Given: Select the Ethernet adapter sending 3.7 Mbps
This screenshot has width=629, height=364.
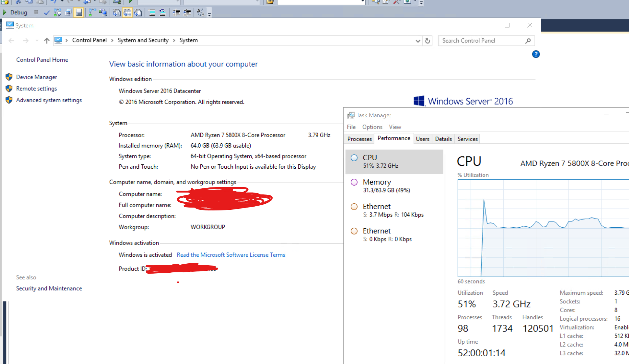Looking at the screenshot, I should pos(394,211).
